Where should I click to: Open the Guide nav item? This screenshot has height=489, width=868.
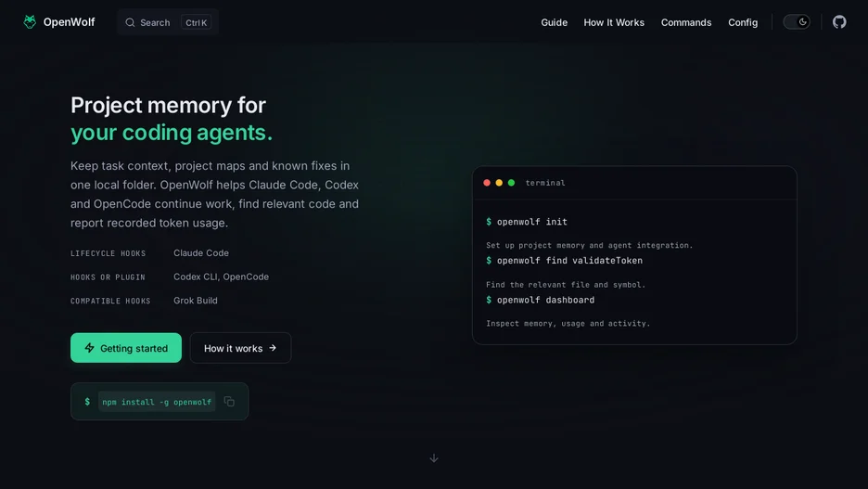pos(555,22)
